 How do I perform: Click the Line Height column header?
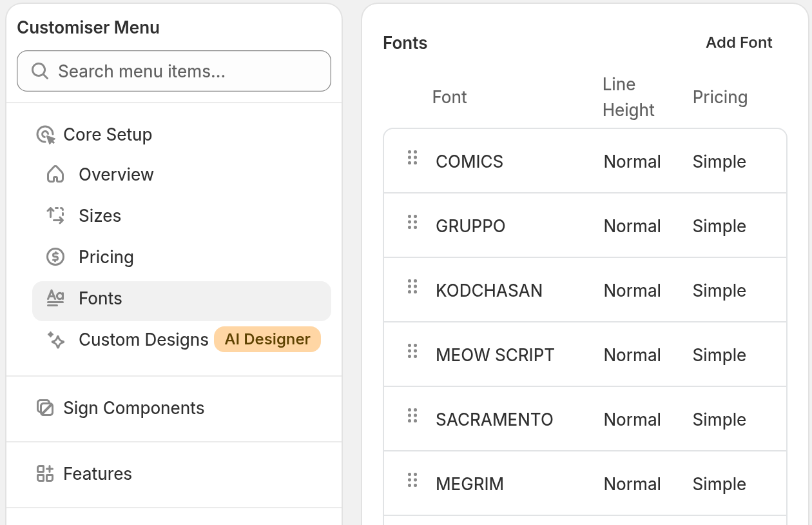628,97
